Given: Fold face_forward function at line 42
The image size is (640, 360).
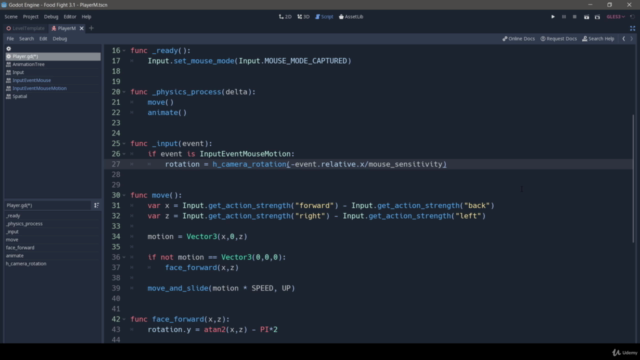Looking at the screenshot, I should point(124,319).
